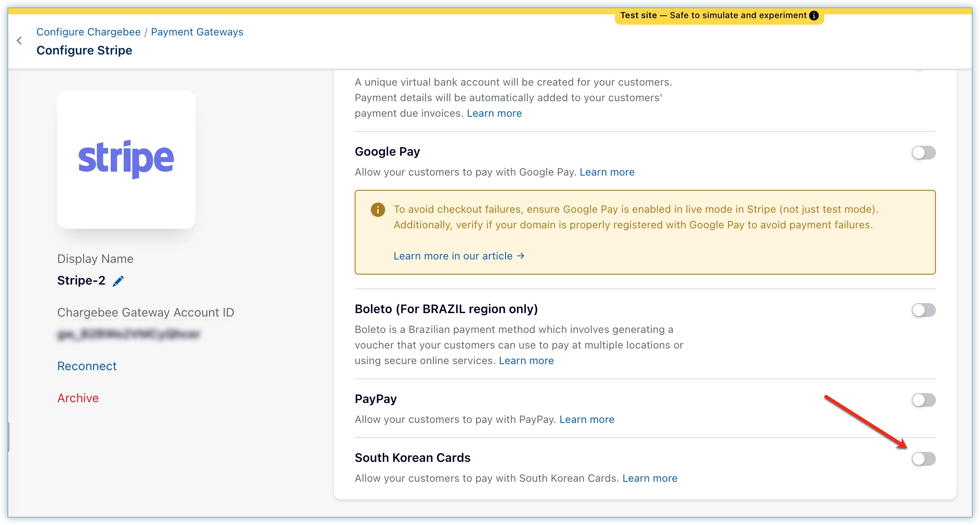Click the Configure Stripe page title
Image resolution: width=980 pixels, height=525 pixels.
84,51
